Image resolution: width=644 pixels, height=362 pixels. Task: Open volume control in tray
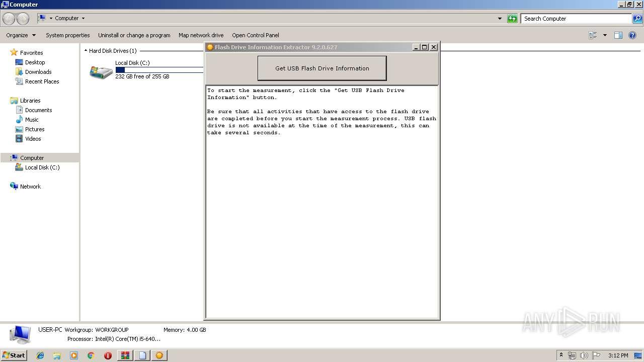pyautogui.click(x=584, y=355)
